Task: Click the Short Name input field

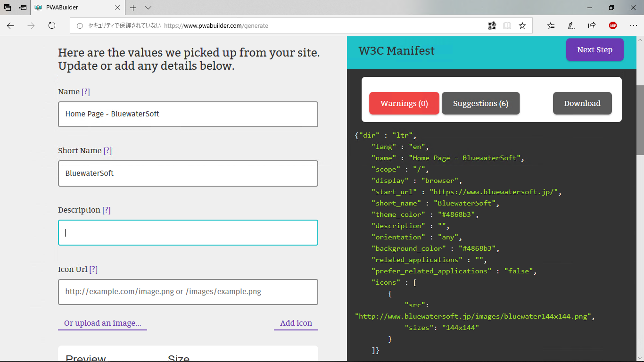Action: [x=188, y=173]
